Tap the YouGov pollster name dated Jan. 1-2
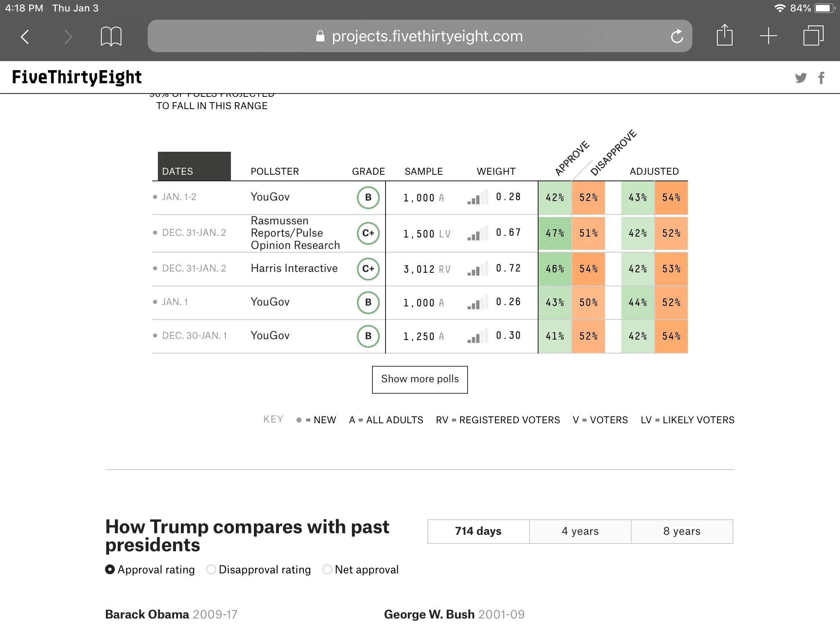Screen dimensions: 840x630 tap(270, 197)
